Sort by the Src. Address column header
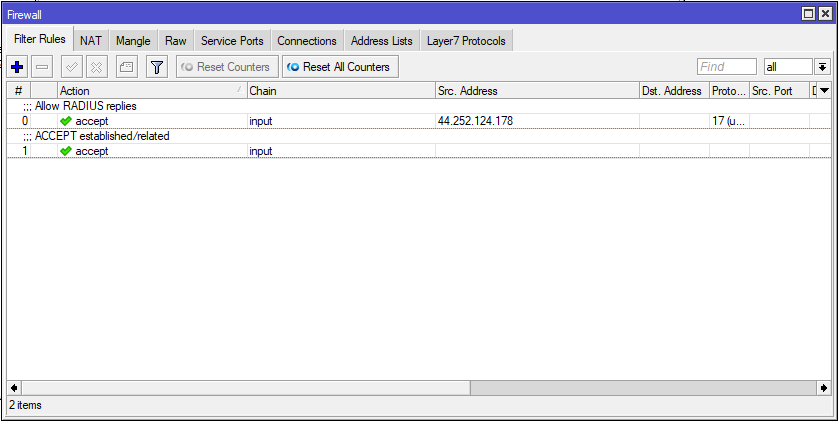The width and height of the screenshot is (839, 424). click(x=536, y=91)
